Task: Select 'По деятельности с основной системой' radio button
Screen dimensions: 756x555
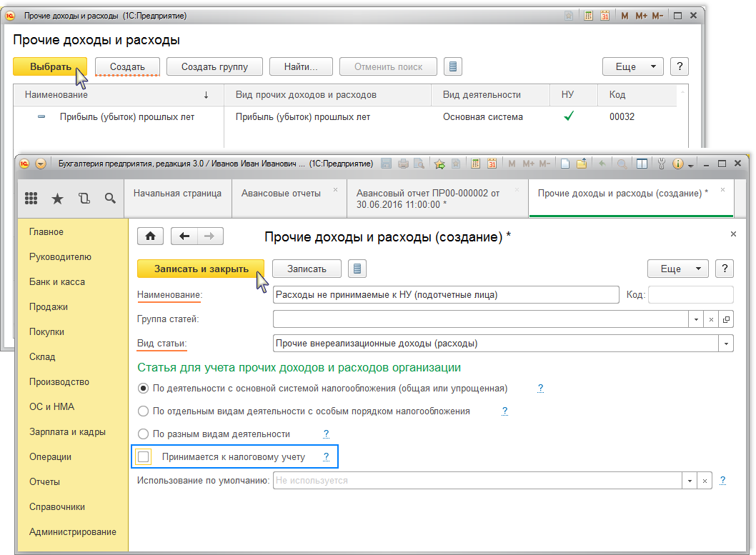Action: 143,389
